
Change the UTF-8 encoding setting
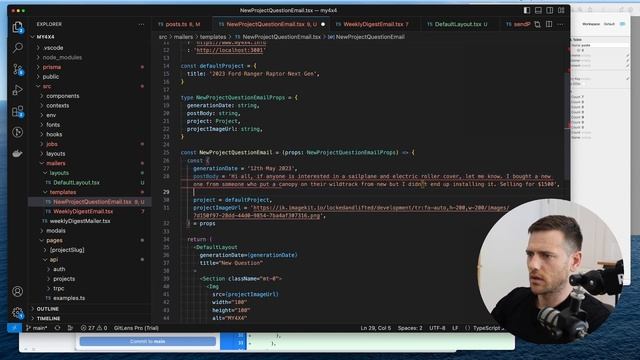point(437,328)
